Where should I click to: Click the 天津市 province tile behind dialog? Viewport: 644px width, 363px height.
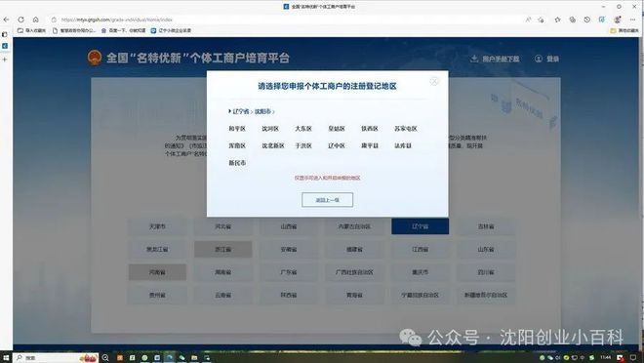coord(157,226)
